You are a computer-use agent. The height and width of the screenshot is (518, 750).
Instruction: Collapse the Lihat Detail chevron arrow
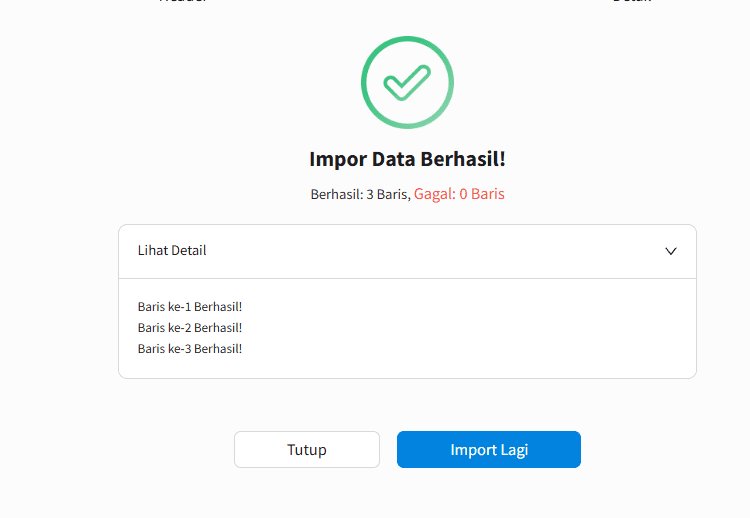click(x=671, y=251)
